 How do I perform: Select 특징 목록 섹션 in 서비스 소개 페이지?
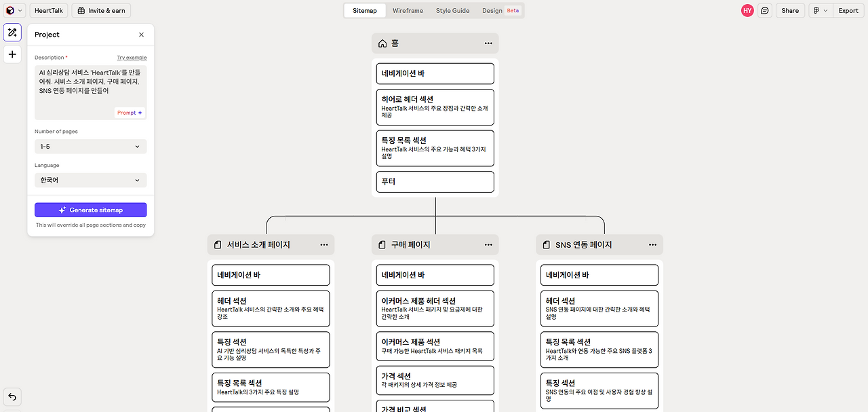271,387
